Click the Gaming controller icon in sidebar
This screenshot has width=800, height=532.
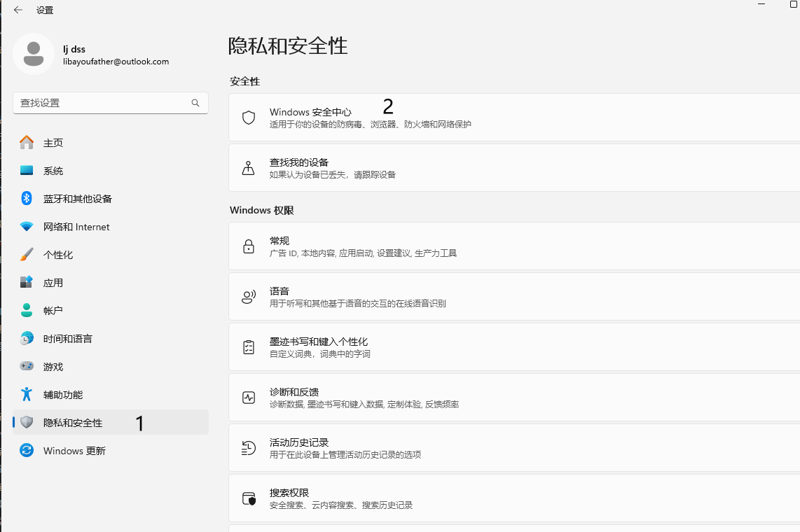pos(27,366)
